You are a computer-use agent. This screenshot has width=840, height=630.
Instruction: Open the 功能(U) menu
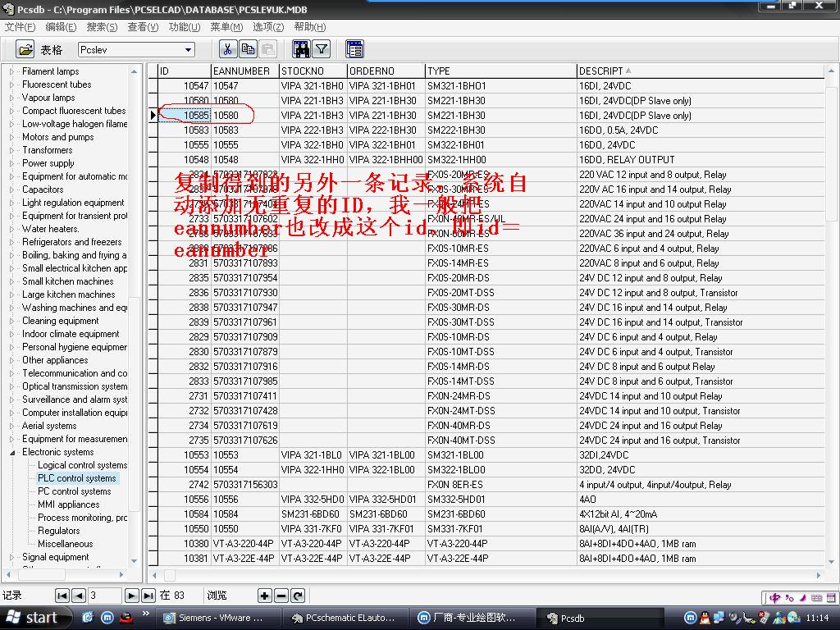click(x=185, y=27)
